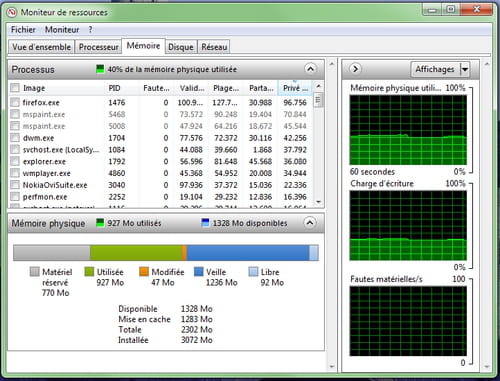Click the orange Modifiée legend swatch
The width and height of the screenshot is (500, 381).
pyautogui.click(x=144, y=272)
